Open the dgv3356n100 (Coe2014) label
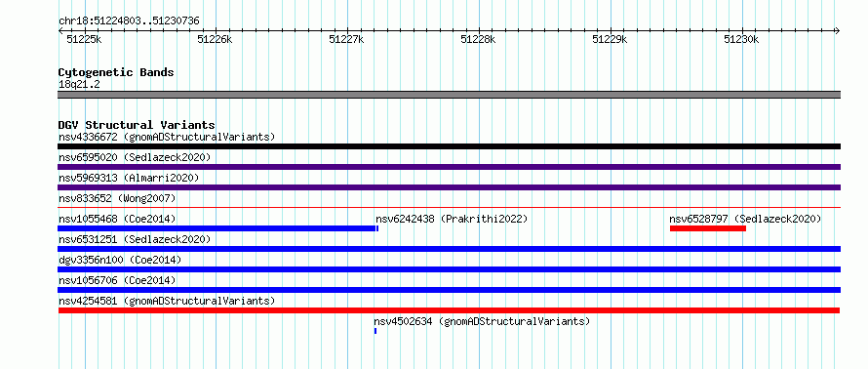This screenshot has height=369, width=868. point(120,260)
